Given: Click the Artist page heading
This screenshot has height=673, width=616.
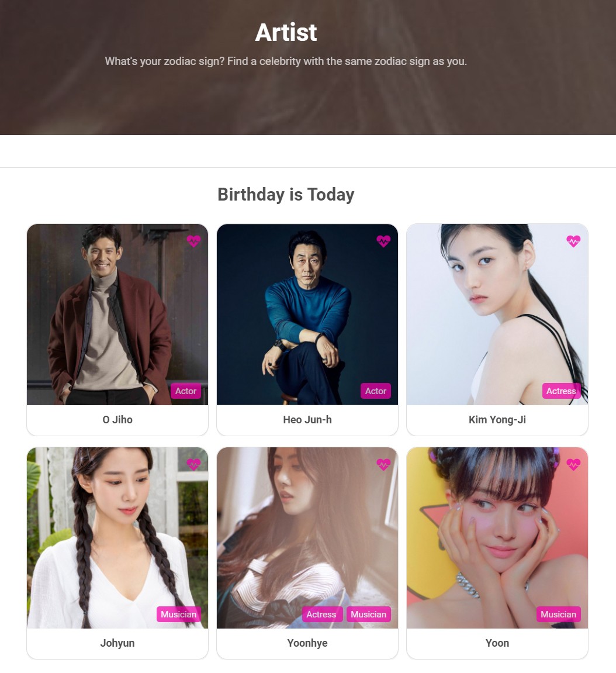Looking at the screenshot, I should point(286,32).
